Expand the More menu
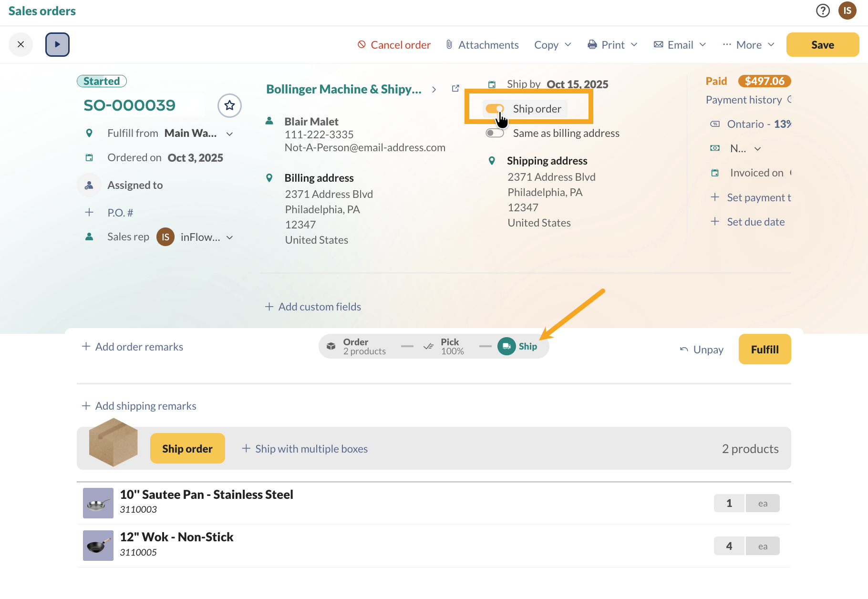 tap(748, 44)
